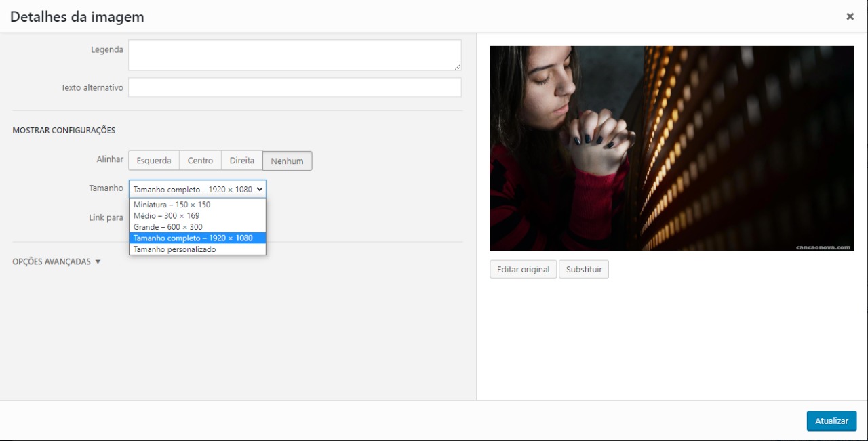Click the Atualizar button
Image resolution: width=868 pixels, height=441 pixels.
831,421
